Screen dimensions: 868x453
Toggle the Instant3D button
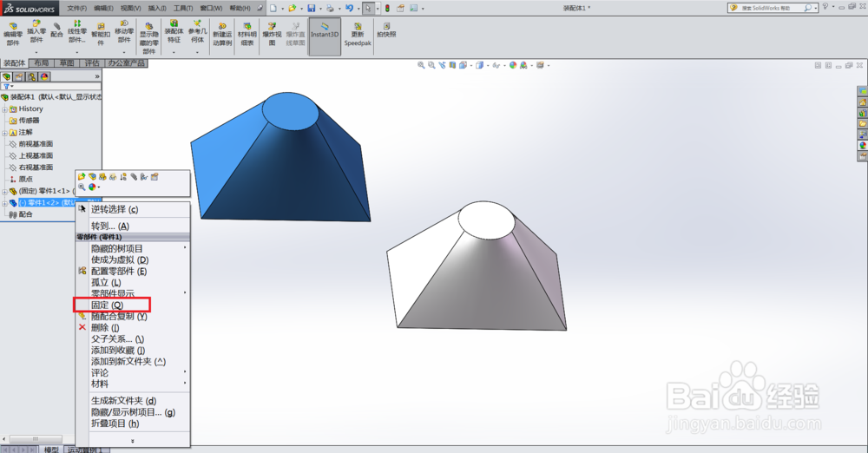click(x=325, y=35)
